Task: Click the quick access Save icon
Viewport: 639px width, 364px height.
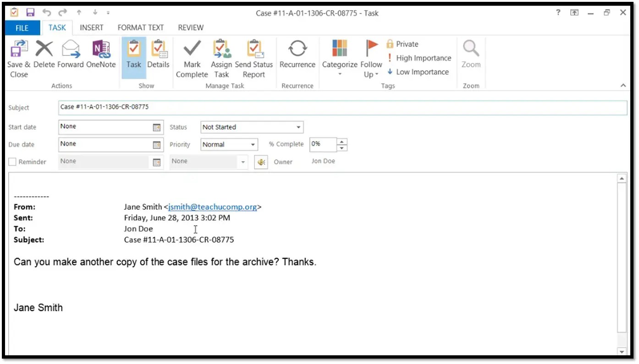Action: tap(30, 12)
